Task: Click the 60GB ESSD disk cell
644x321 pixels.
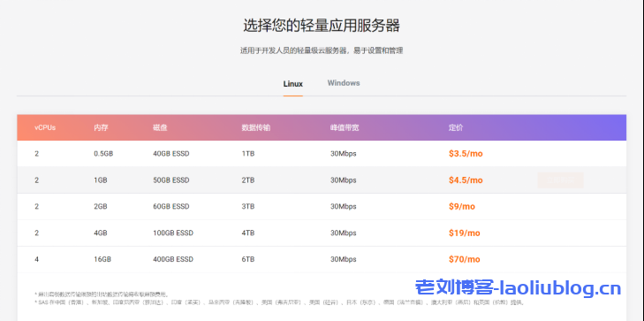Action: pos(171,206)
